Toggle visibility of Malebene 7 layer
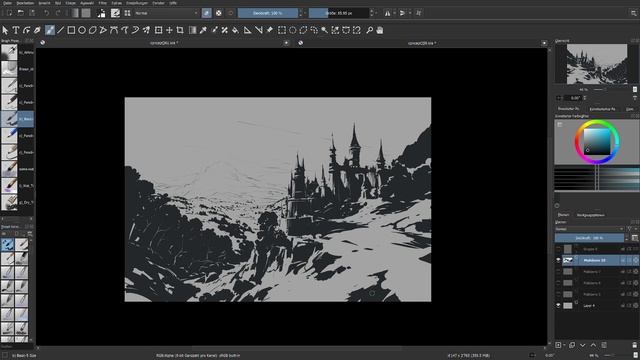This screenshot has width=640, height=360. click(x=558, y=271)
